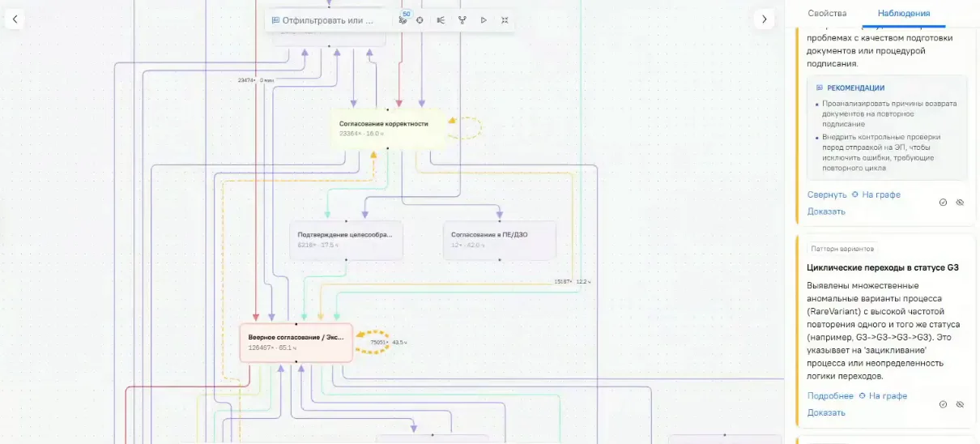The width and height of the screenshot is (980, 444).
Task: Collapse the right panel with right chevron
Action: click(764, 19)
